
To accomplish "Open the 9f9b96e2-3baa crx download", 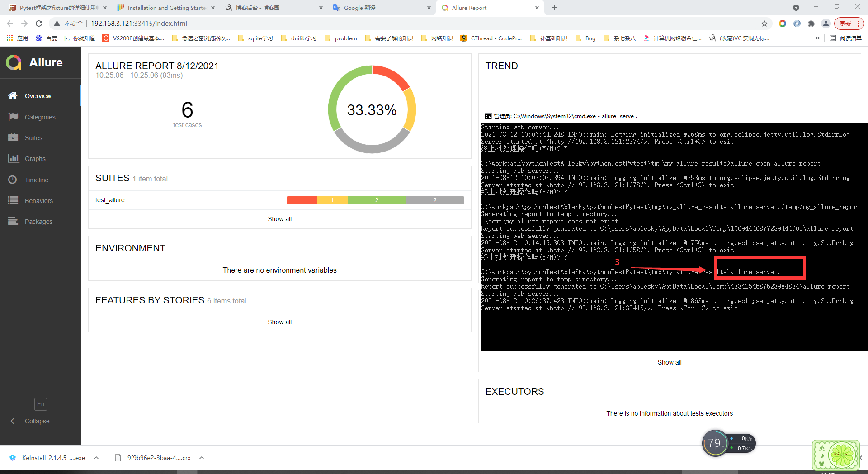I will pos(153,458).
